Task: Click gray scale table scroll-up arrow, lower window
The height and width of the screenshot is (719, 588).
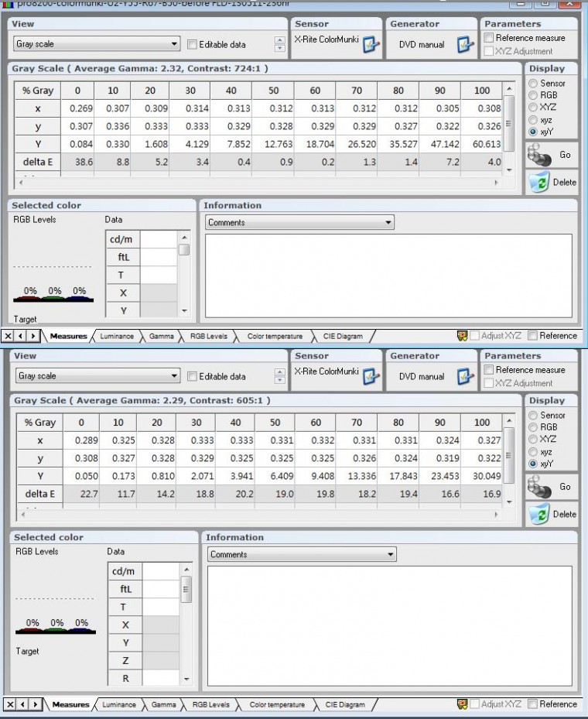Action: tap(509, 420)
